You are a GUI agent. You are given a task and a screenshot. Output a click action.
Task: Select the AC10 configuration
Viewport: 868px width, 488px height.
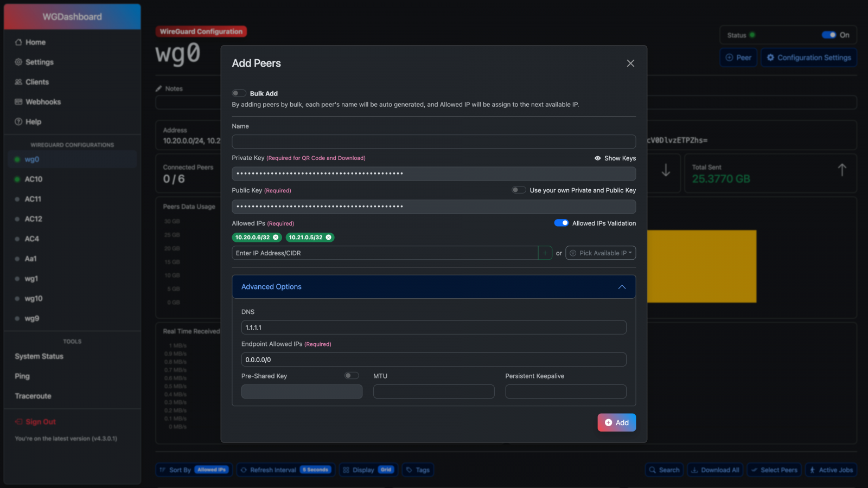[33, 179]
